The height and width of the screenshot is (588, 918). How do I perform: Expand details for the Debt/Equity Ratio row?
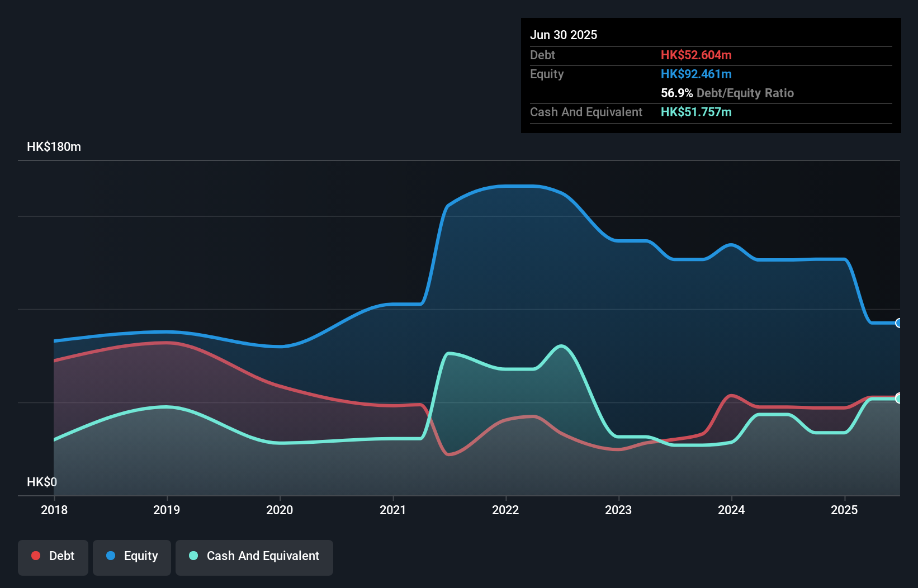(727, 93)
